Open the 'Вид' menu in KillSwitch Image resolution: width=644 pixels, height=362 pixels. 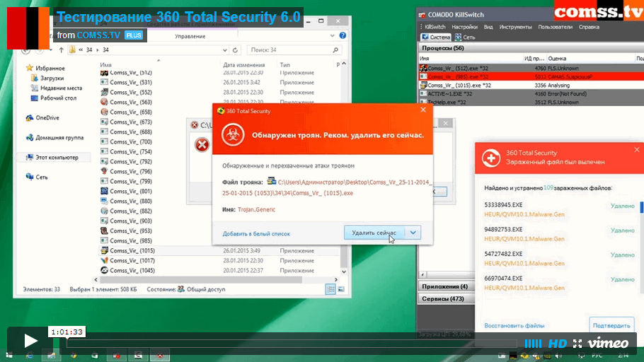tap(488, 27)
